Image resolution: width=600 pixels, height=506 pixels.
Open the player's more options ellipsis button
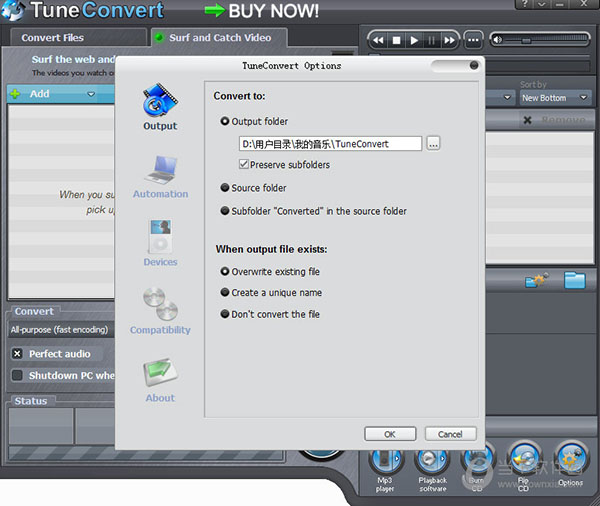pyautogui.click(x=473, y=40)
